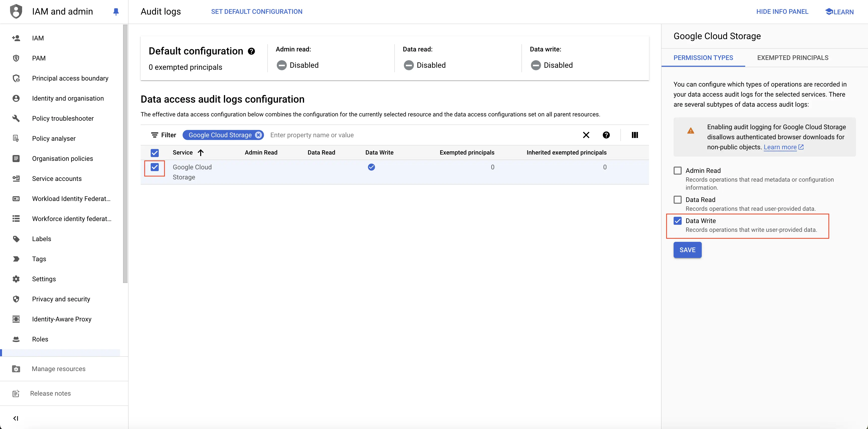Viewport: 868px width, 429px height.
Task: Click the Admin Read column header
Action: [x=261, y=153]
